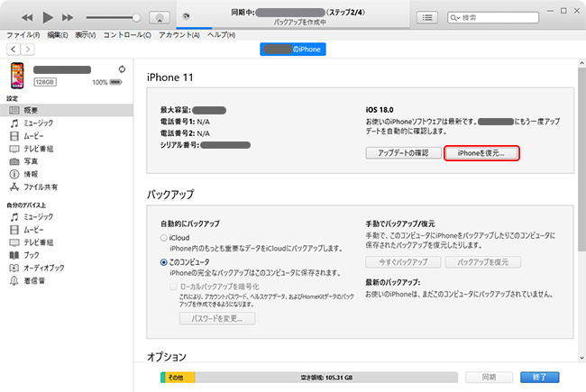586x392 pixels.
Task: Click the fast-forward button
Action: 69,17
